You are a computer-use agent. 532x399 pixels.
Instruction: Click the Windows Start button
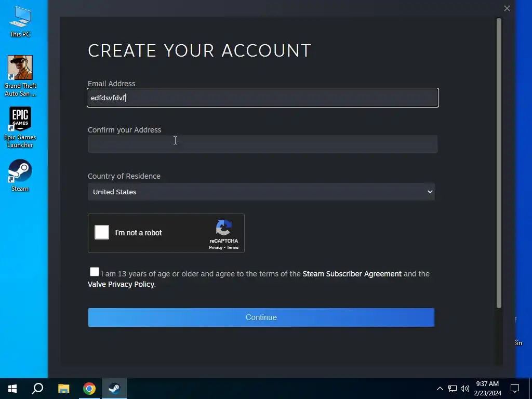point(12,389)
